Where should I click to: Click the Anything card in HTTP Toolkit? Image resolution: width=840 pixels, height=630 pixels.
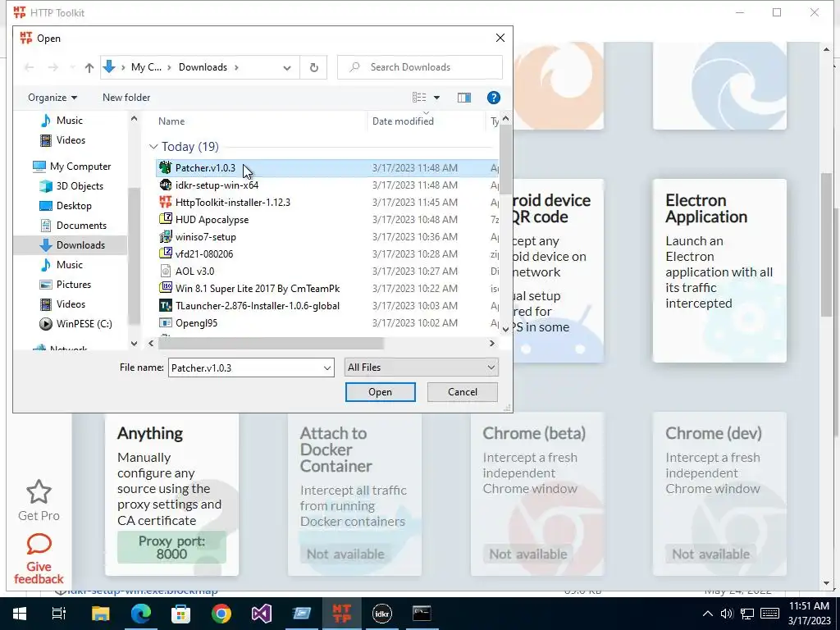click(172, 494)
